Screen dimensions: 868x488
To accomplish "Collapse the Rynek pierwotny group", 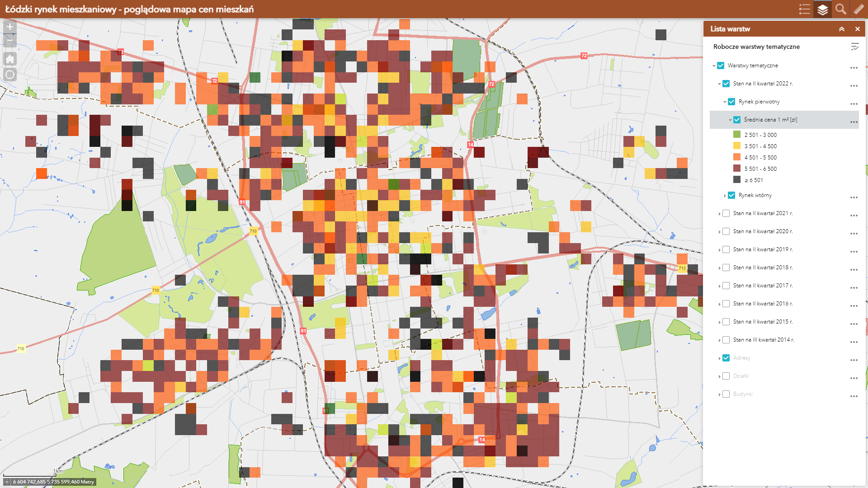I will click(725, 102).
